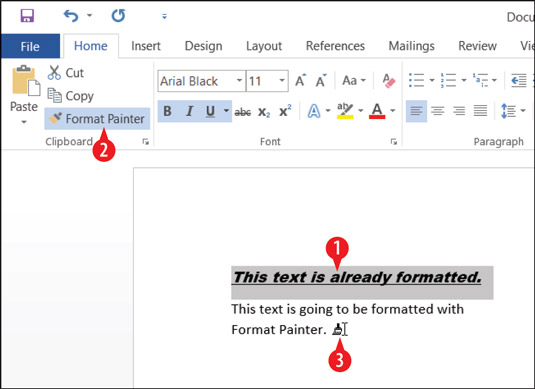Switch to the Insert tab
535x389 pixels.
pyautogui.click(x=146, y=46)
